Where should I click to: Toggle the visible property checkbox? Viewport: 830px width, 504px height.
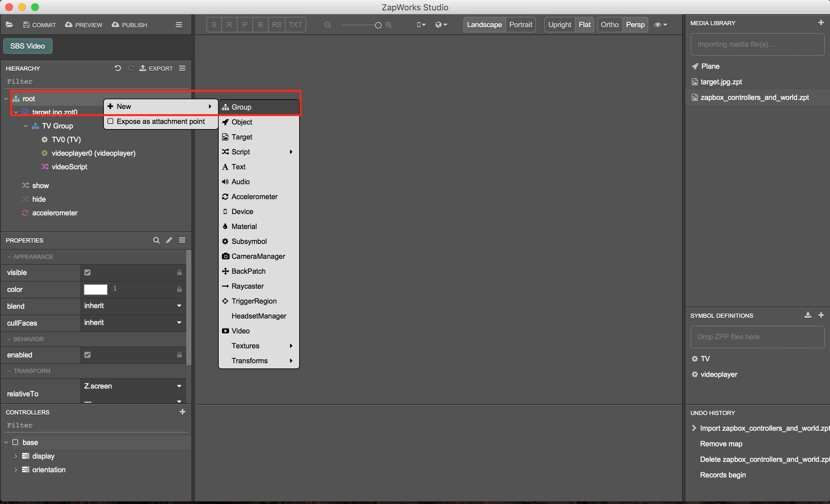pyautogui.click(x=87, y=272)
